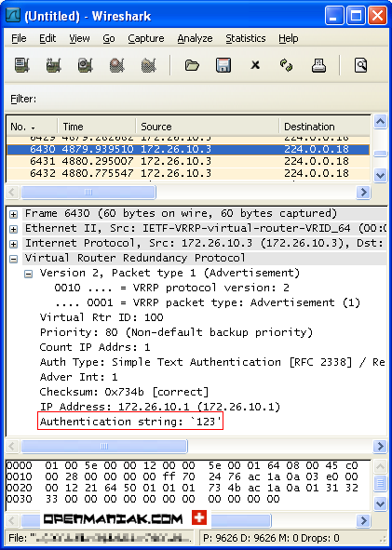This screenshot has width=392, height=550.
Task: Stop the running capture icon
Action: pyautogui.click(x=117, y=65)
